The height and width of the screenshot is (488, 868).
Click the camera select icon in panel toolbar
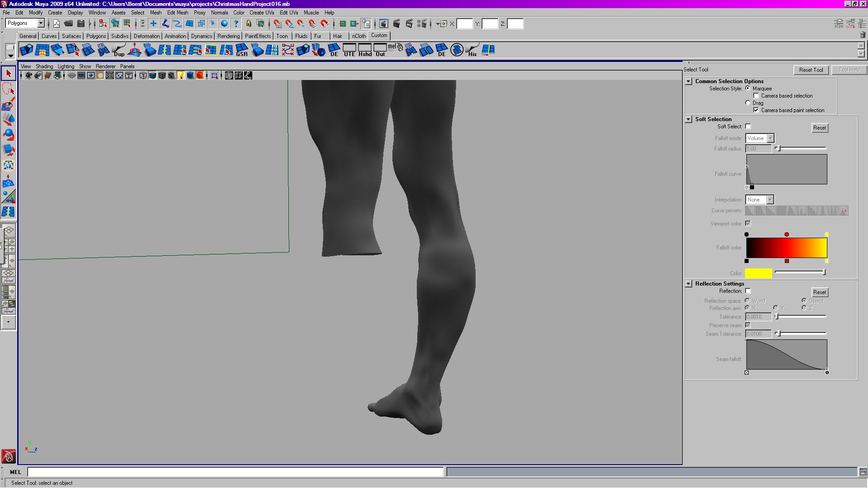point(29,75)
